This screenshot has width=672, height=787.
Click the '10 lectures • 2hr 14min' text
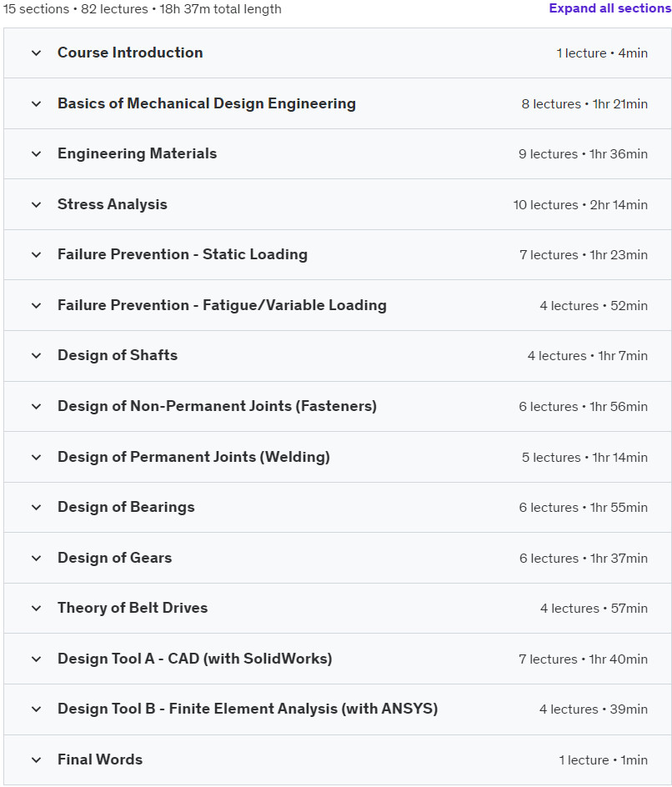click(x=580, y=205)
